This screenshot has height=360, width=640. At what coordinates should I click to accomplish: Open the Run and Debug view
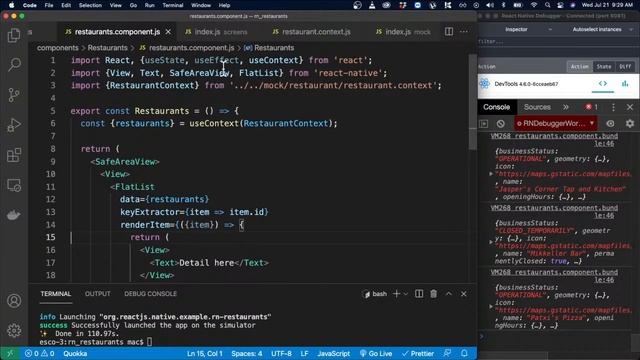(14, 125)
